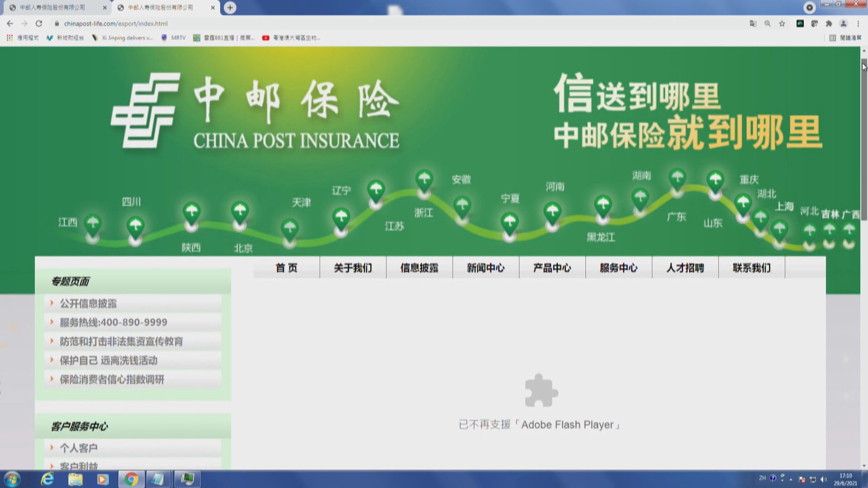Viewport: 868px width, 488px height.
Task: Click the translate page icon
Action: coord(753,23)
